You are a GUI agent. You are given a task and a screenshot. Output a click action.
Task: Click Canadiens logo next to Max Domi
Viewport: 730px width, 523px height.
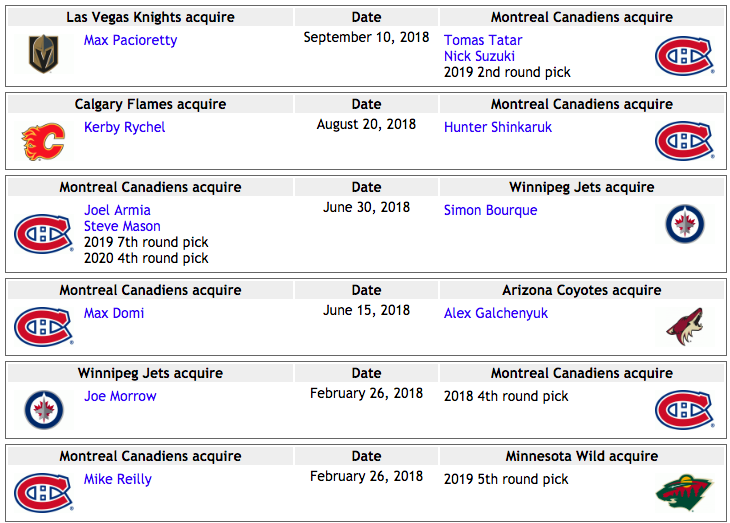point(43,327)
